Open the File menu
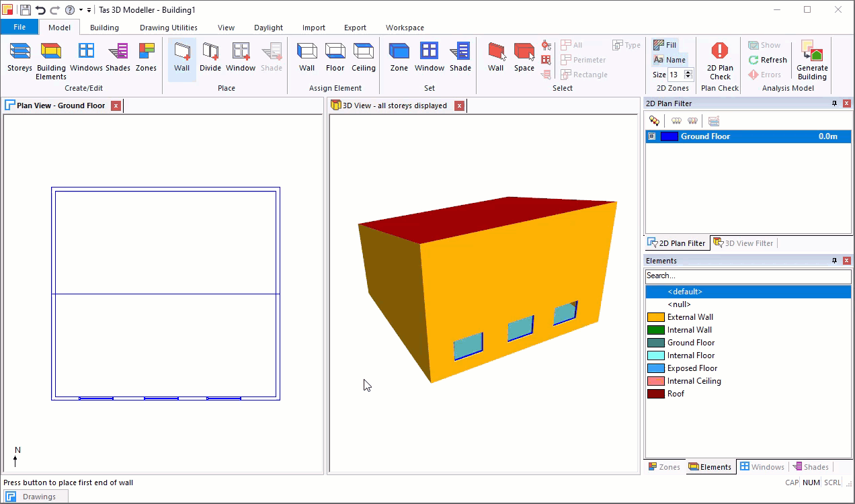 coord(19,28)
